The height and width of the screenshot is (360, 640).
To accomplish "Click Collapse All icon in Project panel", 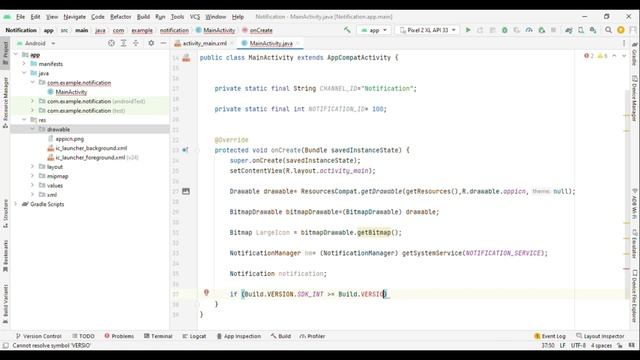I will [x=136, y=43].
